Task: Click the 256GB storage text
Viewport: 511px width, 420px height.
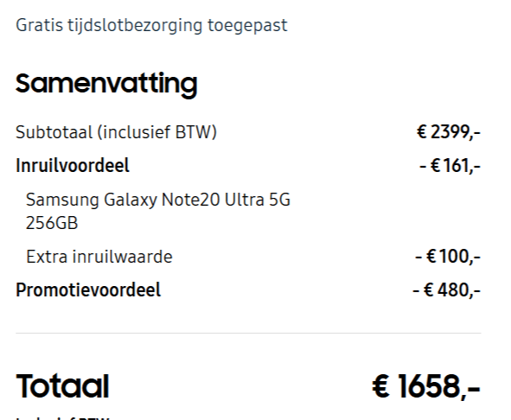Action: tap(52, 223)
